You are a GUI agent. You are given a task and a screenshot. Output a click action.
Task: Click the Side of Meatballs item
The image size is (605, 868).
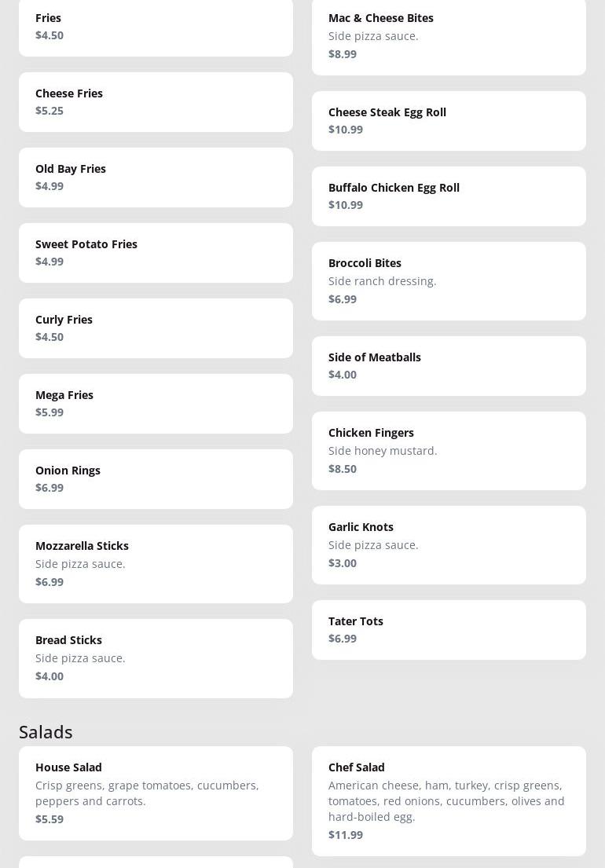(449, 365)
